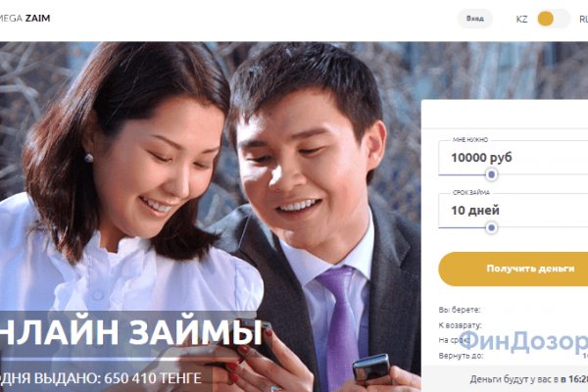Click the К возврату summary row
The image size is (588, 392).
513,325
